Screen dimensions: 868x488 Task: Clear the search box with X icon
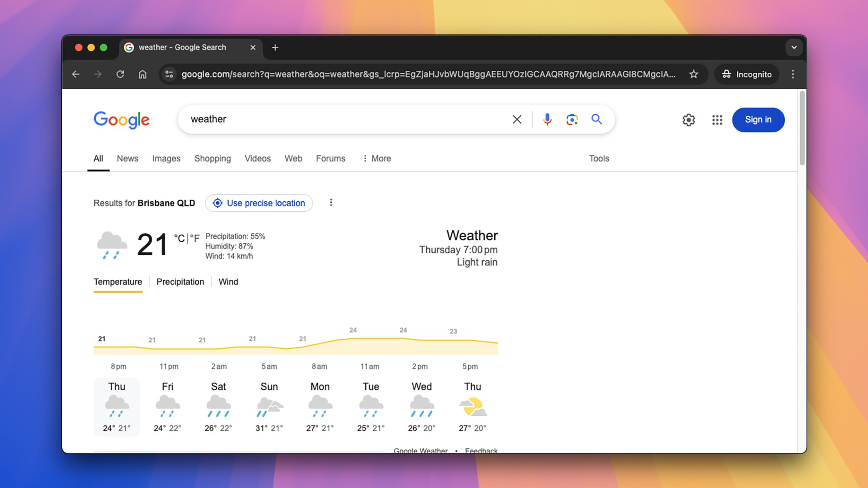click(516, 119)
